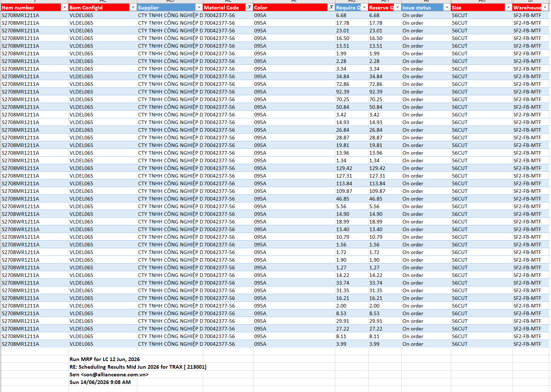This screenshot has height=392, width=551.
Task: Select Item number S2708MR1211A in the 3.34 row
Action: [34, 69]
